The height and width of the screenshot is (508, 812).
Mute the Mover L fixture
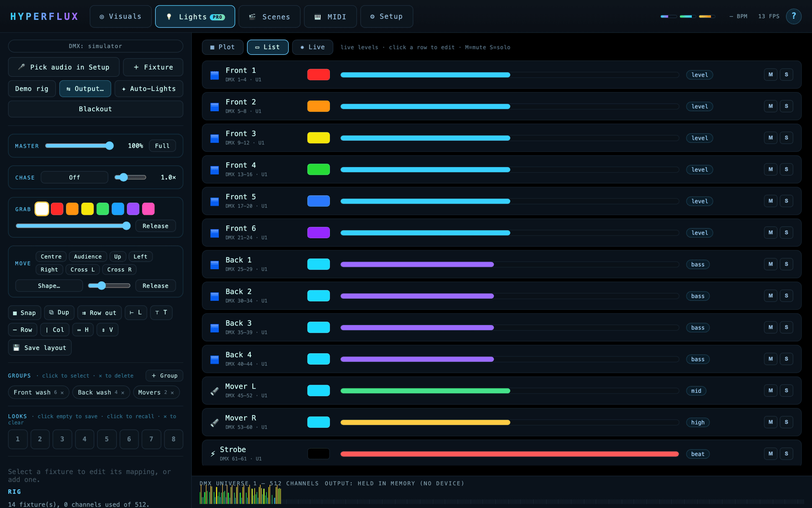tap(770, 391)
